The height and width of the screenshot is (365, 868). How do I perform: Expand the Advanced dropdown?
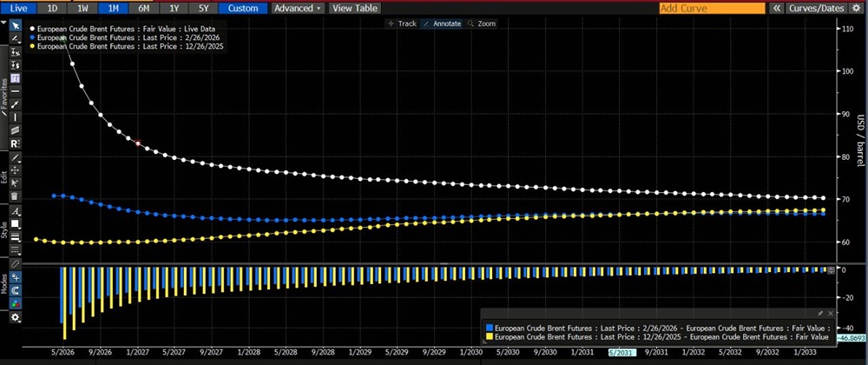[297, 8]
